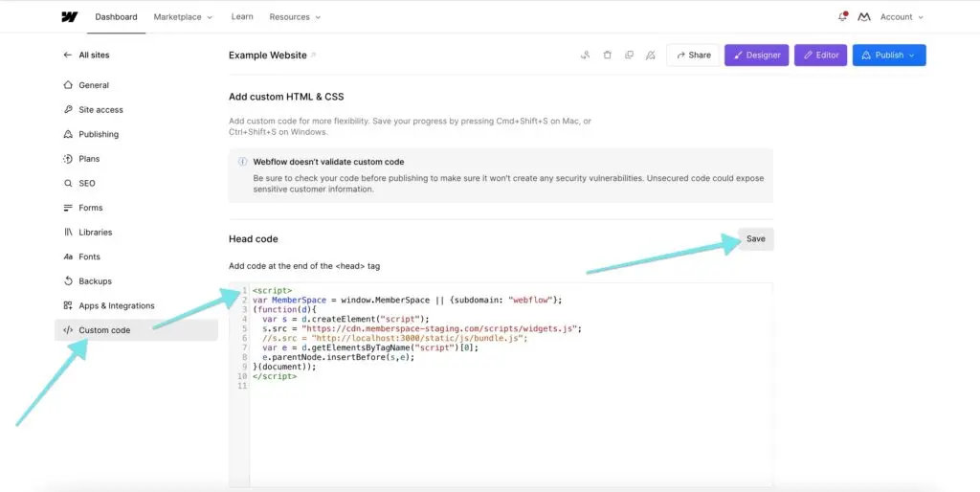Image resolution: width=980 pixels, height=492 pixels.
Task: Open the Editor button
Action: click(x=820, y=55)
